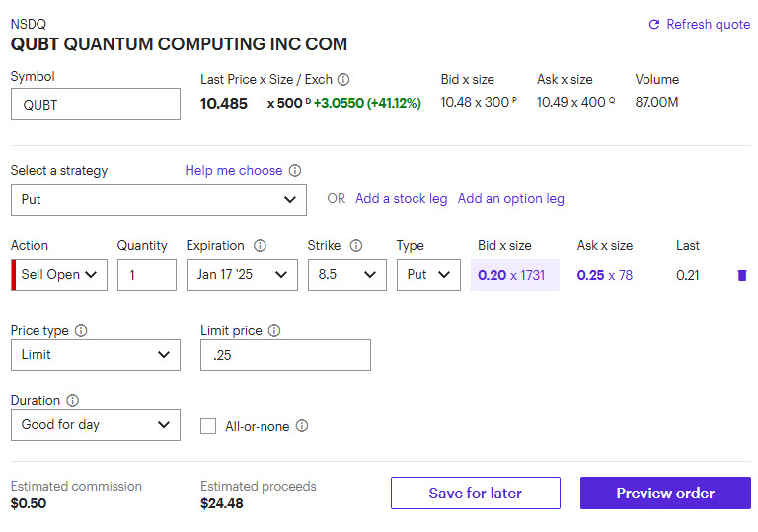
Task: Expand the Jan 17 '25 expiration dropdown
Action: (241, 275)
